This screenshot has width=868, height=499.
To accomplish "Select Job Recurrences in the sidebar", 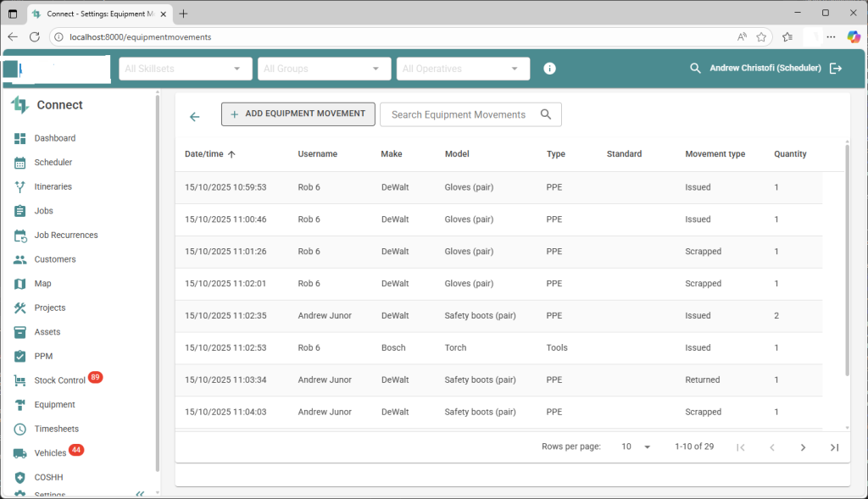I will (66, 236).
